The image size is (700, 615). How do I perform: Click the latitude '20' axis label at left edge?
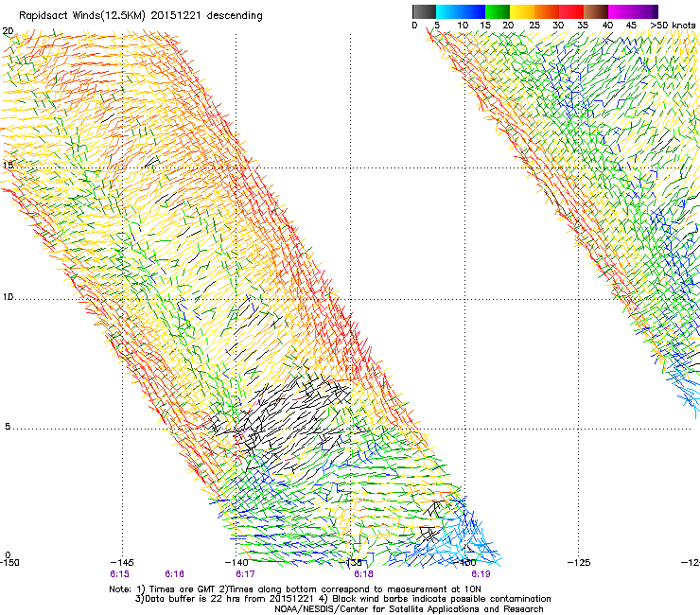(x=8, y=31)
